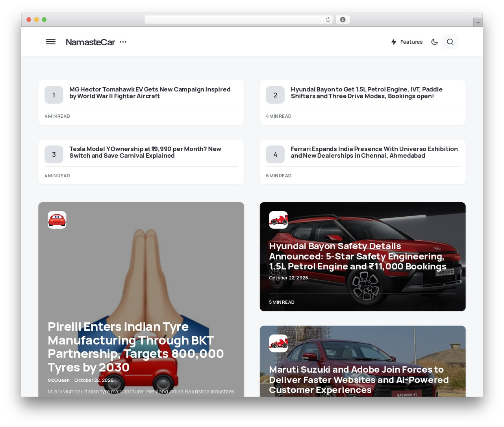This screenshot has width=504, height=427.
Task: Click the number 3 ranking badge
Action: pyautogui.click(x=54, y=154)
